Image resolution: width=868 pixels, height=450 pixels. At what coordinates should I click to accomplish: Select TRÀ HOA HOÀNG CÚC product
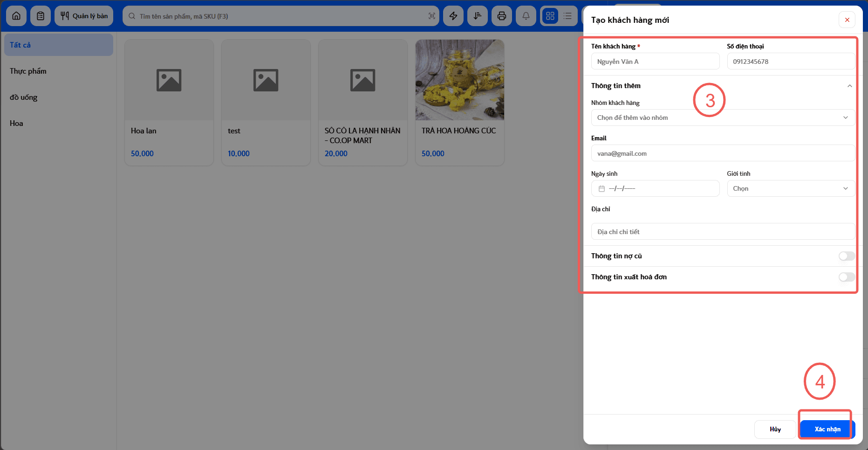click(460, 103)
